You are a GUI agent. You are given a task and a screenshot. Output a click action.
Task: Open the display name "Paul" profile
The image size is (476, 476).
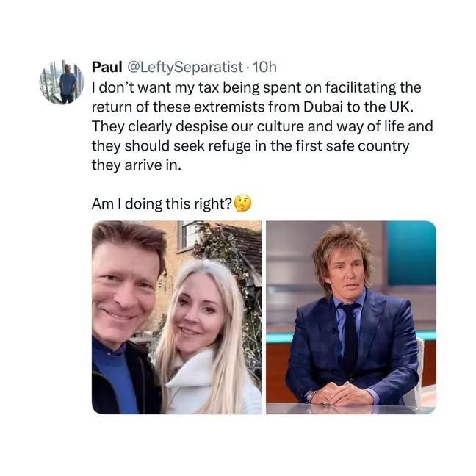pos(106,68)
